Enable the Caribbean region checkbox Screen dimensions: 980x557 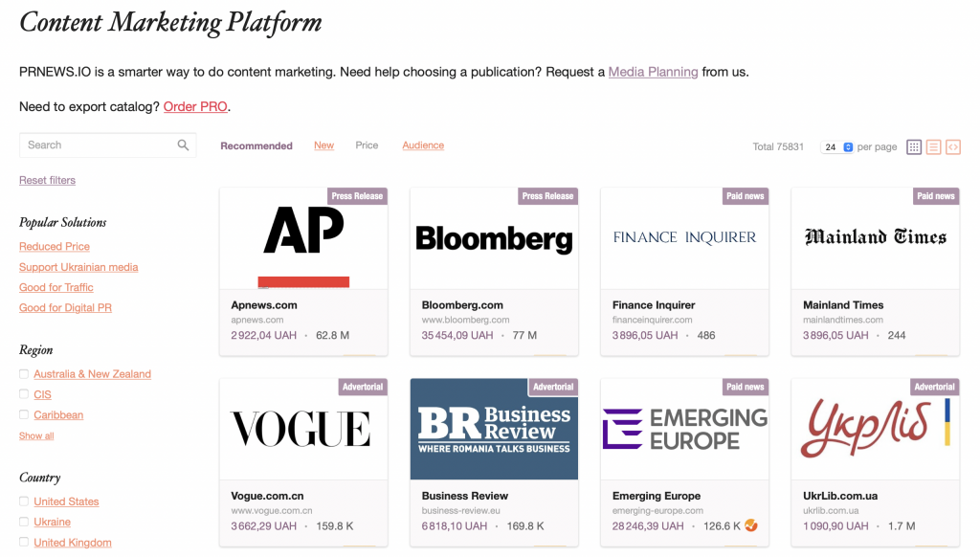pyautogui.click(x=24, y=414)
